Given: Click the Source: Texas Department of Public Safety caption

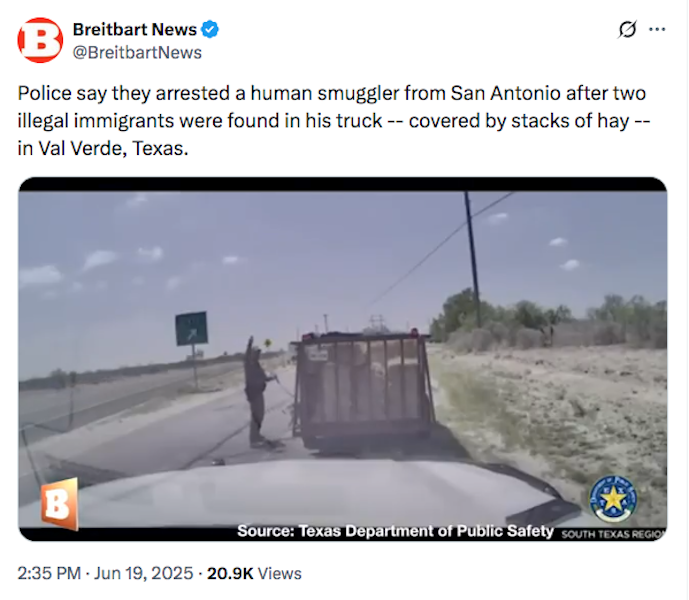Looking at the screenshot, I should point(395,531).
